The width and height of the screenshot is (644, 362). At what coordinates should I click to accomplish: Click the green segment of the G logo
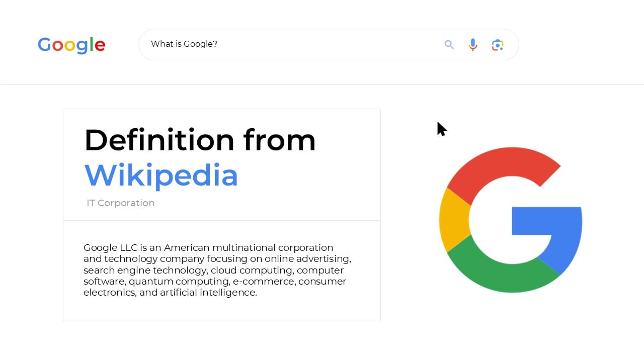pyautogui.click(x=503, y=279)
